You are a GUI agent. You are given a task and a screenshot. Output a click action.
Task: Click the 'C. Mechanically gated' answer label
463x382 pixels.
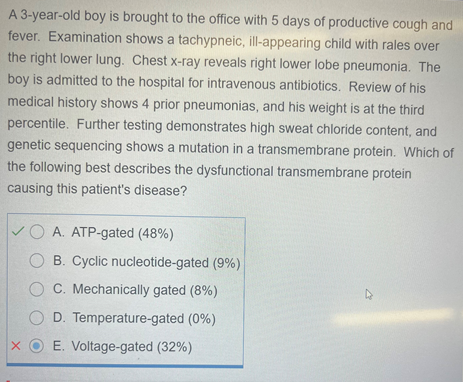coord(119,289)
